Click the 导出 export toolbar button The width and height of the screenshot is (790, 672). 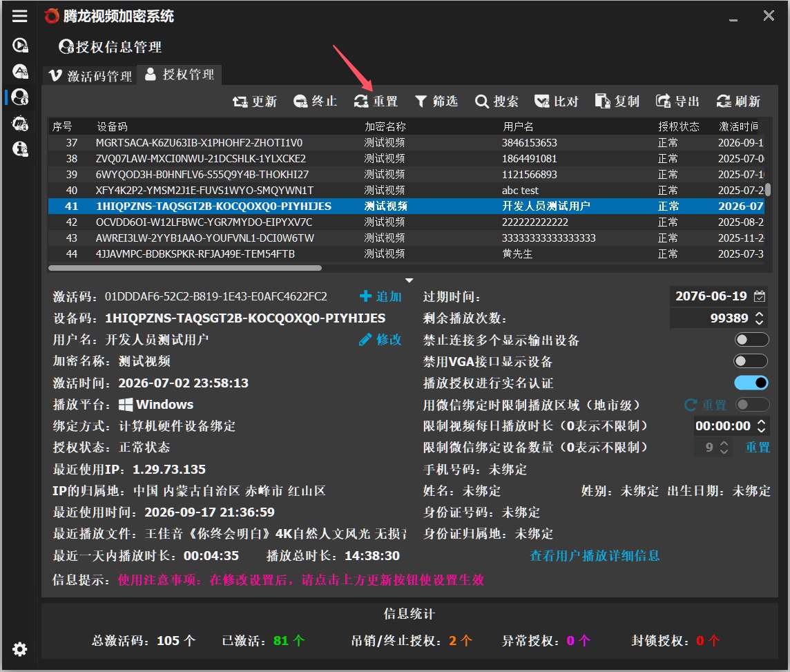[677, 102]
